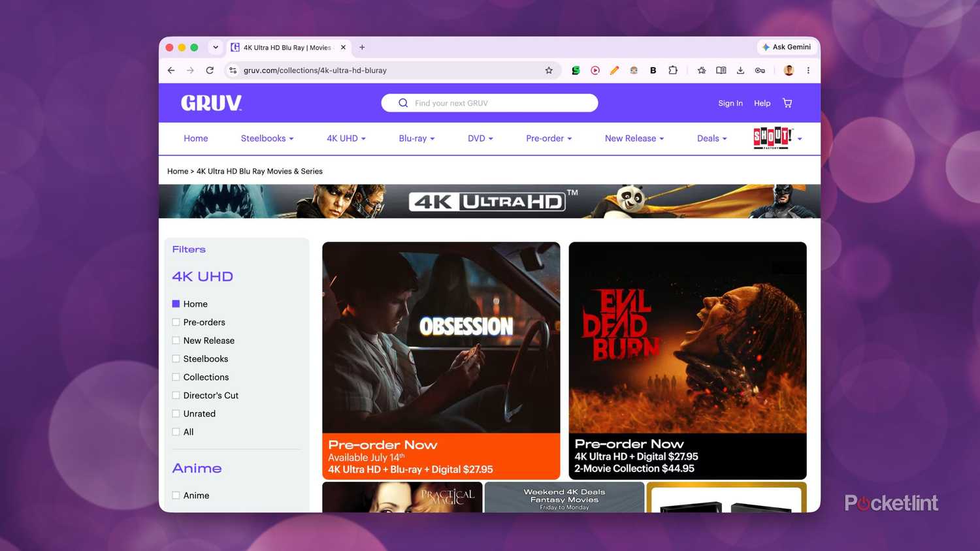Click the Home breadcrumb link

pos(178,171)
